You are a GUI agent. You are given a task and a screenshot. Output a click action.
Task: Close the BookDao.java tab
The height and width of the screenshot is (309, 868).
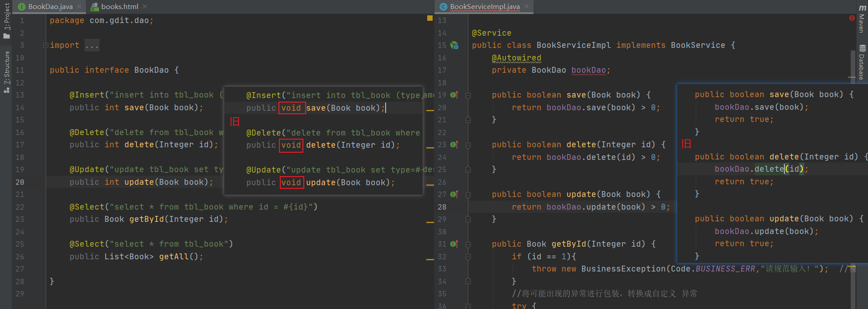(79, 6)
